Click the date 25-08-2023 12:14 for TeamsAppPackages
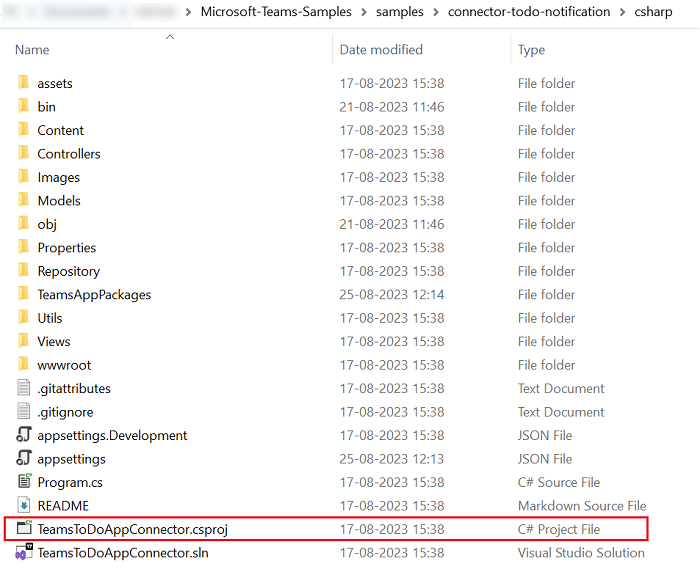This screenshot has width=700, height=572. point(392,295)
